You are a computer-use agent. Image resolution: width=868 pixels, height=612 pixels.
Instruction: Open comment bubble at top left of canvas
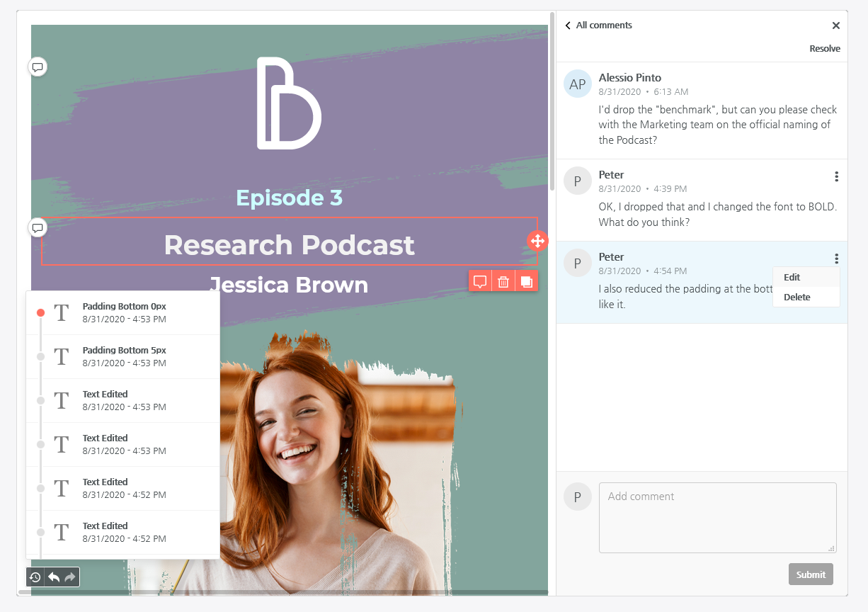[38, 67]
